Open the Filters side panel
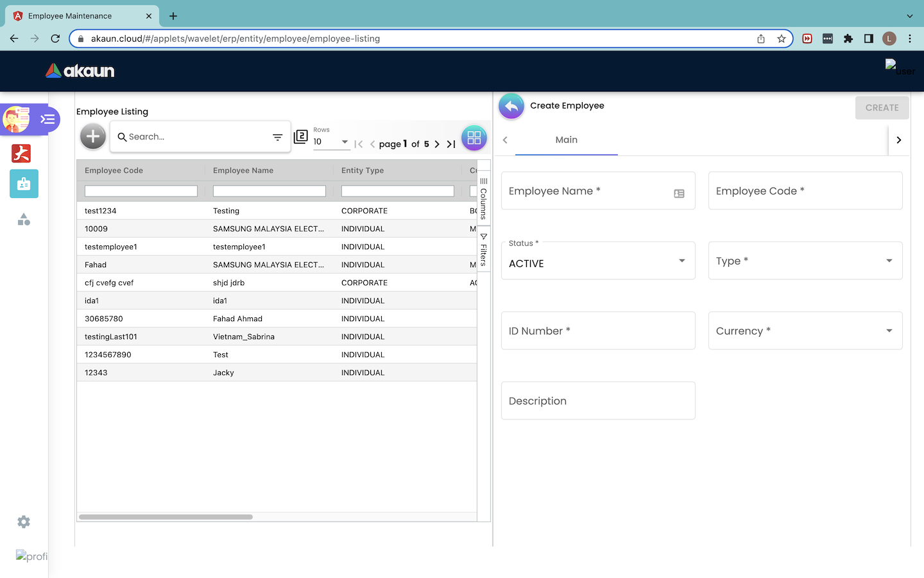 [x=484, y=249]
